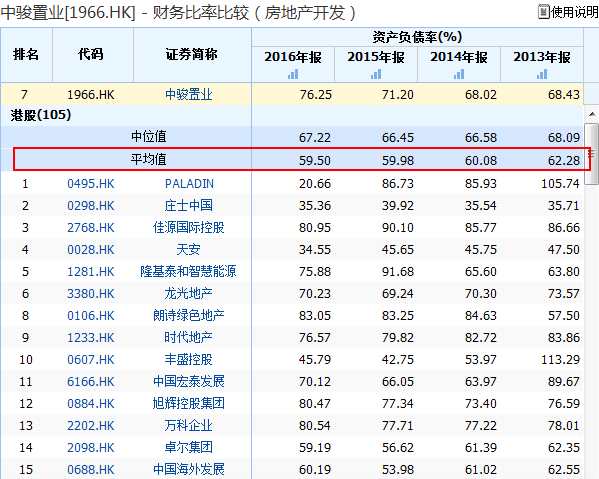Select 万科企业 2016 value 80.54
The image size is (599, 479).
[315, 426]
